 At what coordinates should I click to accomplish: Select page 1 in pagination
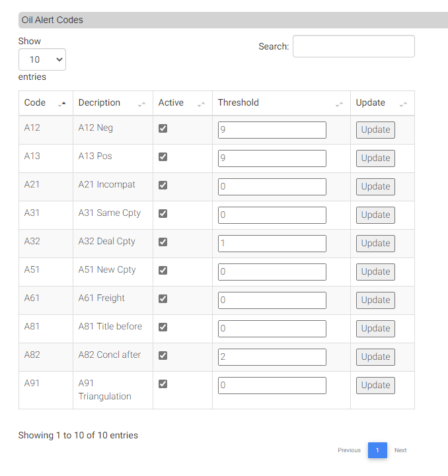[377, 450]
